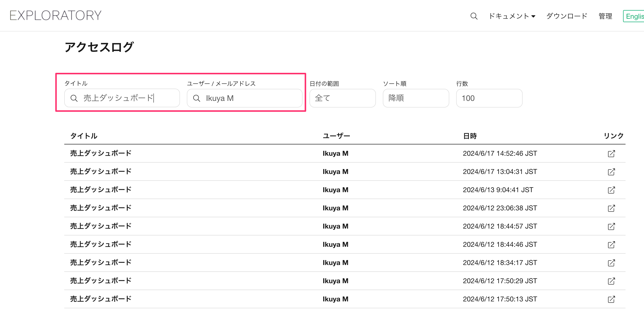Image resolution: width=644 pixels, height=311 pixels.
Task: Click Ikuya M in the 9:04:41 row
Action: tap(335, 190)
